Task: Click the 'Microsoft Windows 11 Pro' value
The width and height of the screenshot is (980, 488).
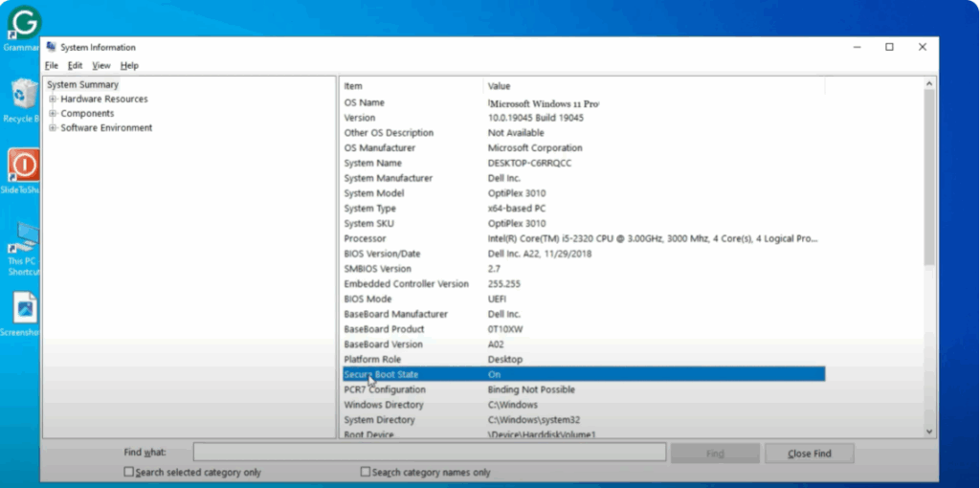Action: (544, 102)
